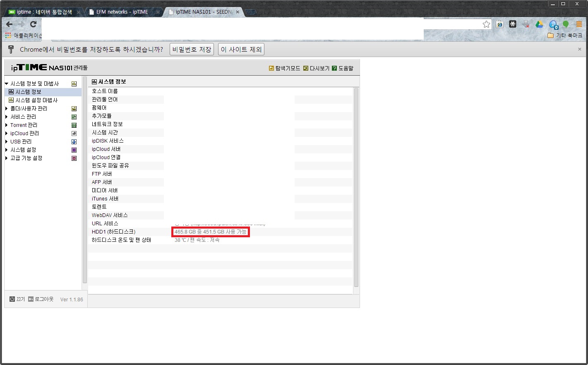The width and height of the screenshot is (588, 365).
Task: Switch to the EFM networks - ipTIME tab
Action: tap(122, 12)
